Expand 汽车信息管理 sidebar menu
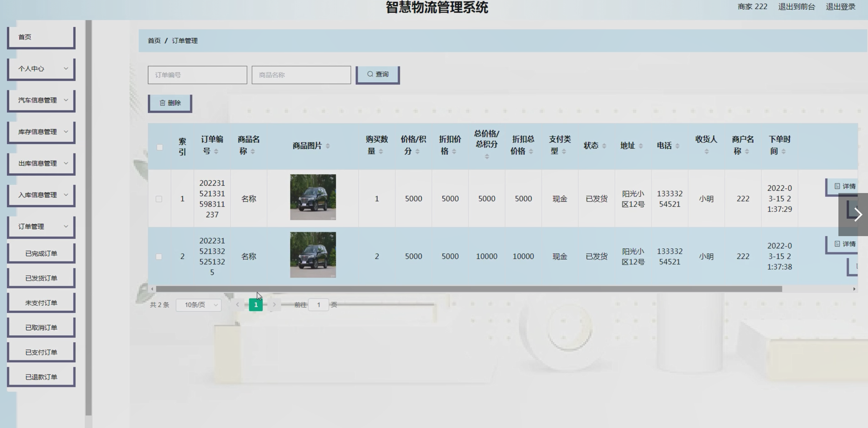868x428 pixels. (41, 100)
